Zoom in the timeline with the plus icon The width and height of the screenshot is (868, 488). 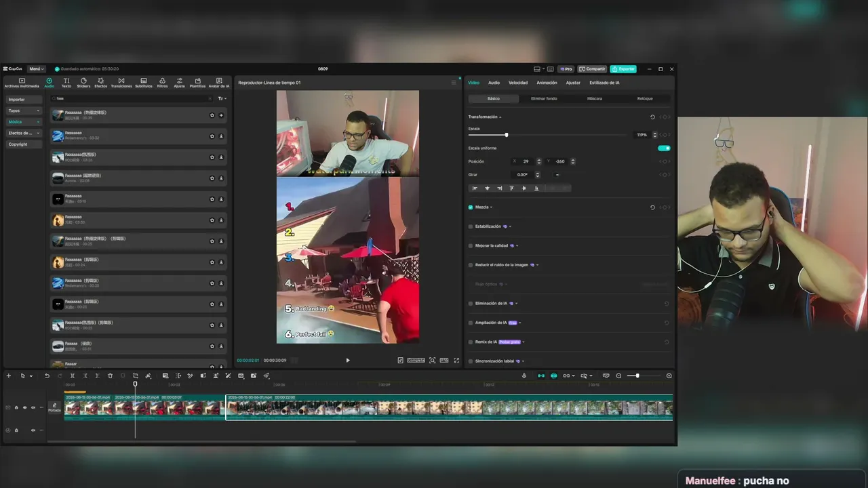click(669, 375)
